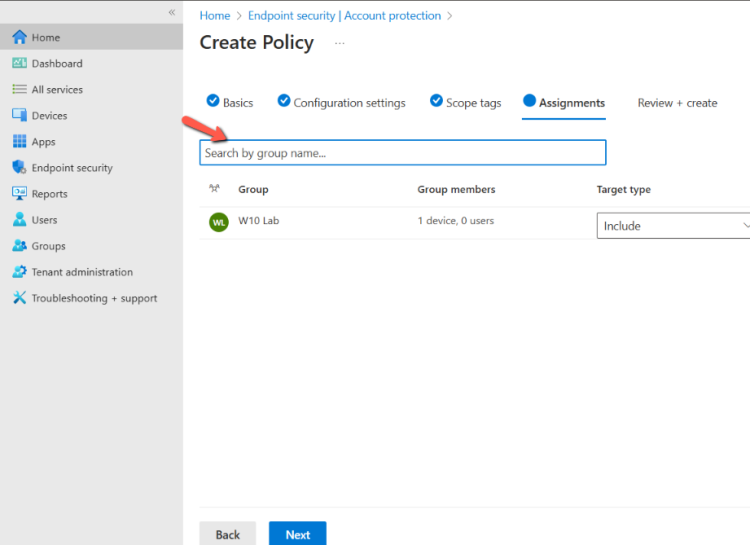Open the Scope tags tab
Screen dimensions: 750x545
(465, 102)
